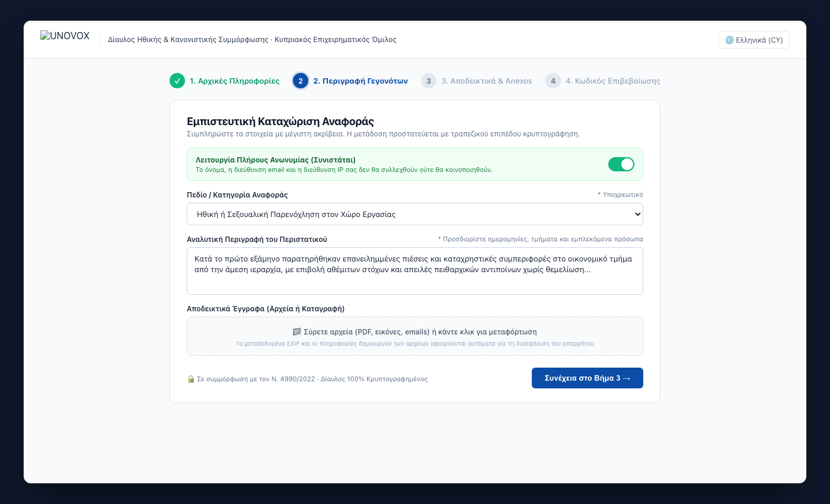Click the label Αποδεικτικά Έγγραφα (Αρχεία ή Καταγραφή)
Screen dimensions: 830x504
tap(266, 308)
